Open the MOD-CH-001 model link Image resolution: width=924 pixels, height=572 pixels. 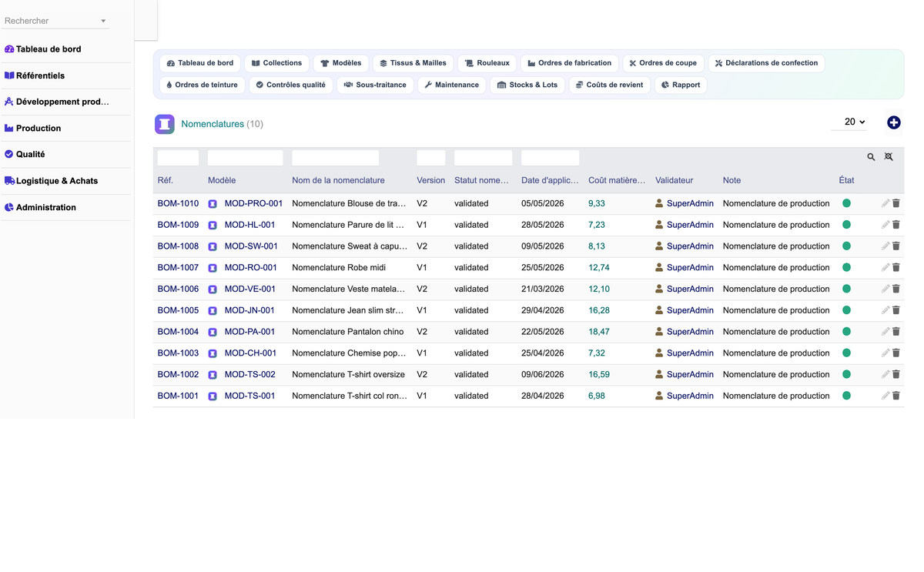click(x=250, y=353)
